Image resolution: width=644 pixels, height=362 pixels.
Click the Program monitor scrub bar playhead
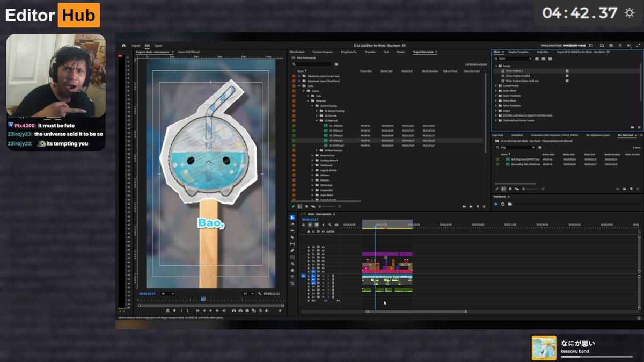pyautogui.click(x=203, y=299)
